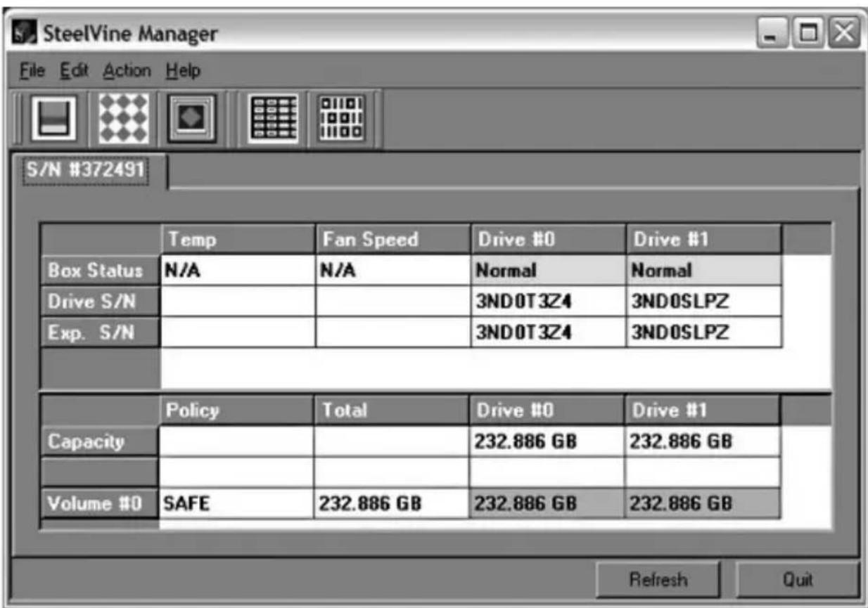
Task: Open the Help menu
Action: tap(184, 71)
